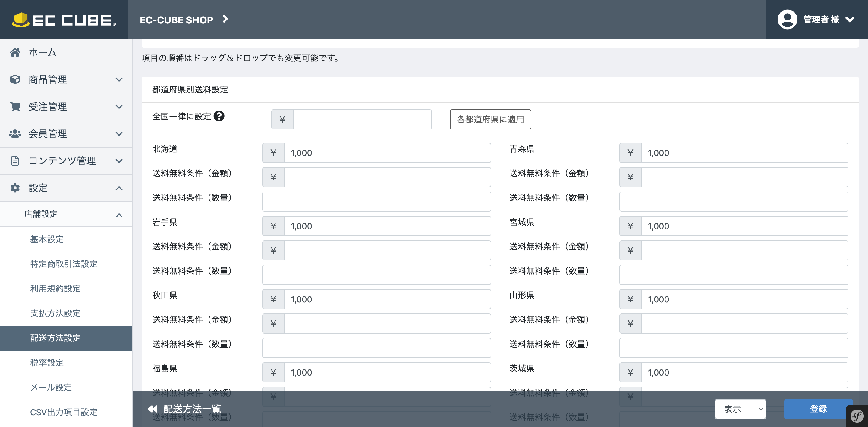Viewport: 868px width, 427px height.
Task: Click the 都道府県別送料設定 section heading
Action: pyautogui.click(x=190, y=89)
